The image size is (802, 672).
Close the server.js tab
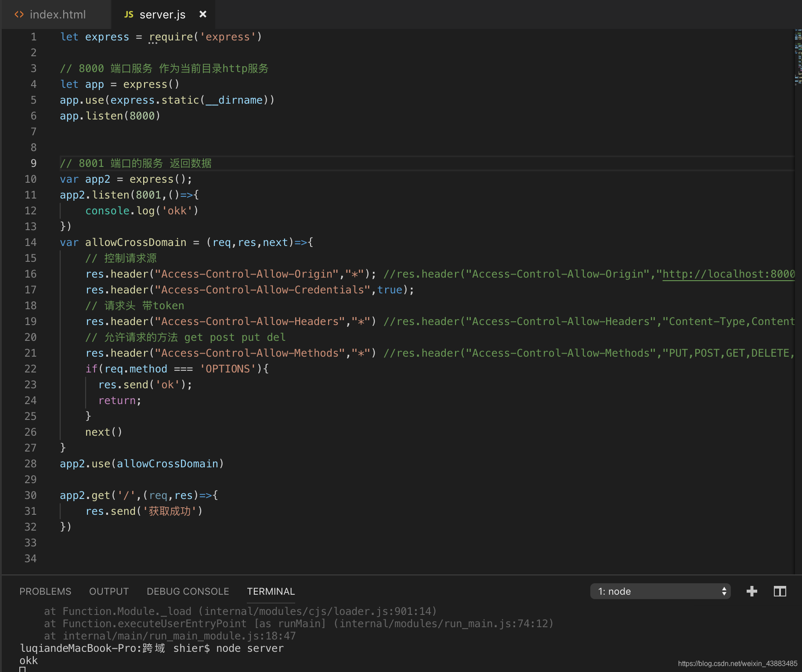coord(202,14)
